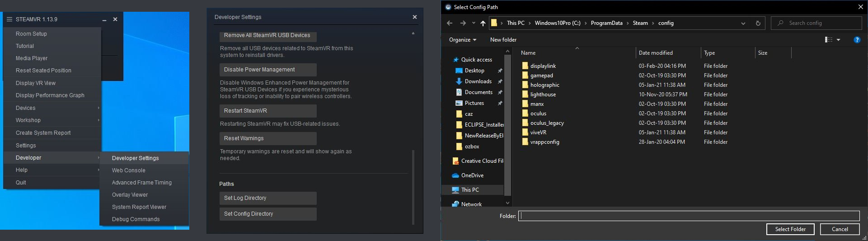Select This PC in navigation pane
This screenshot has height=241, width=868.
(470, 190)
